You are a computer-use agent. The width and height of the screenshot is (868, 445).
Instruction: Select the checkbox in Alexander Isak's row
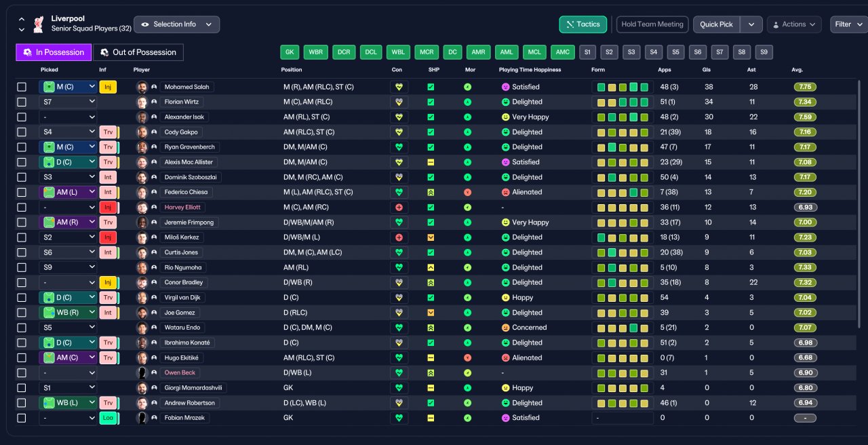[22, 117]
